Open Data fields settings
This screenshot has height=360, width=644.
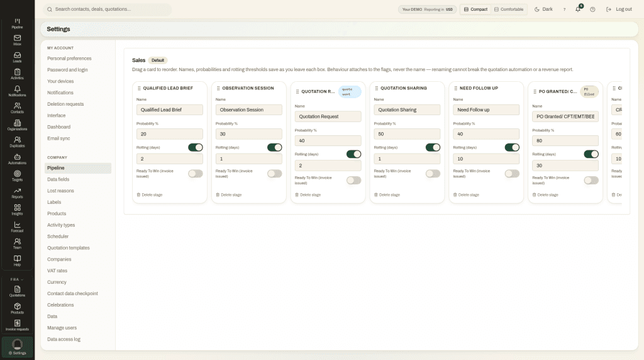pos(58,179)
